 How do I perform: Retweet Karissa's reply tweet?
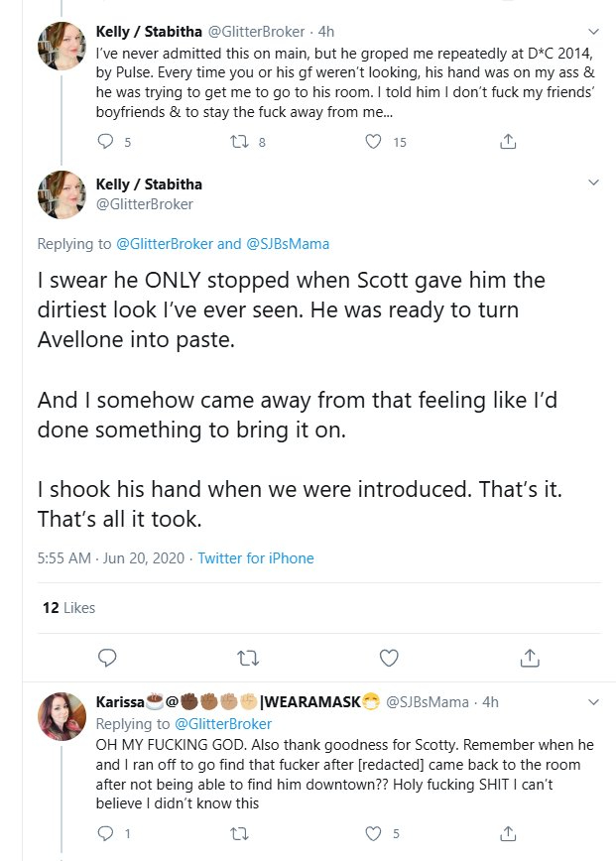tap(238, 834)
